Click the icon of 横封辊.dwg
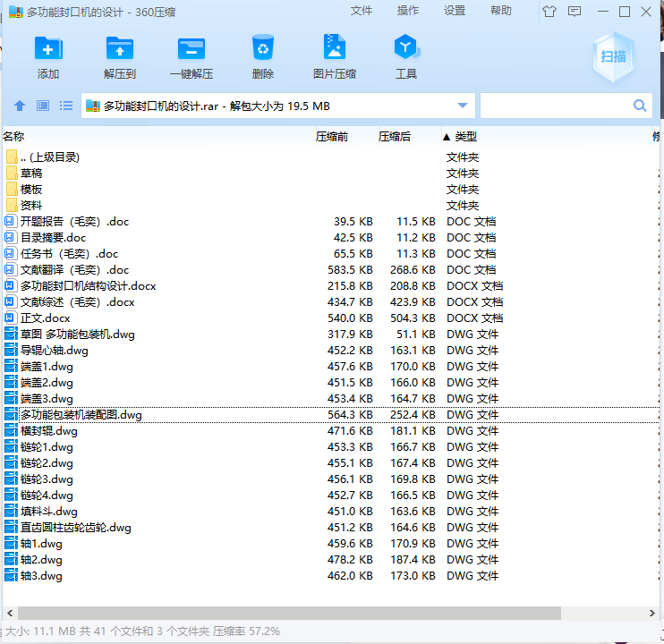 click(11, 431)
